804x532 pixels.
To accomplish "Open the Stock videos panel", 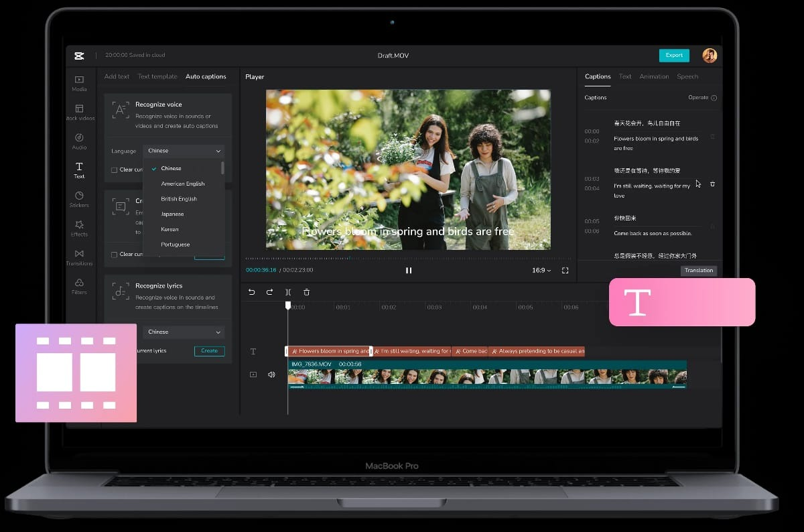I will 79,112.
